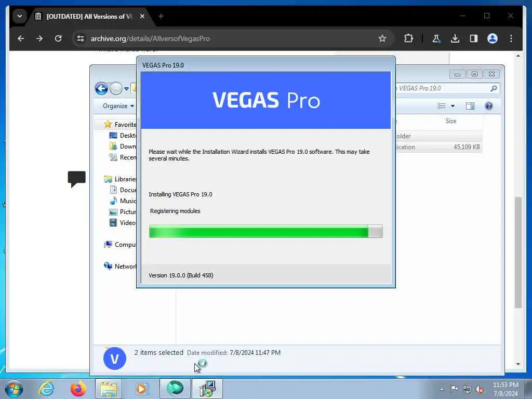
Task: Select Libraries in Explorer sidebar
Action: click(120, 179)
